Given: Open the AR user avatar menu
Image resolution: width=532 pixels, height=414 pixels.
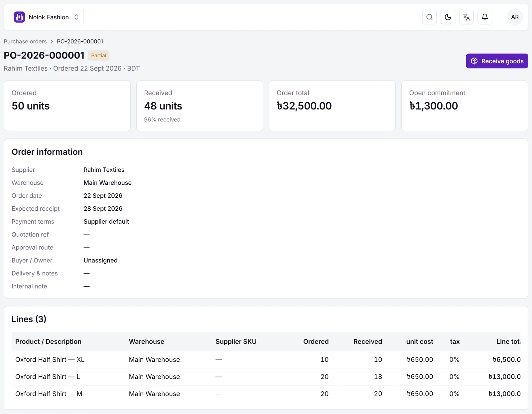Looking at the screenshot, I should click(x=515, y=17).
